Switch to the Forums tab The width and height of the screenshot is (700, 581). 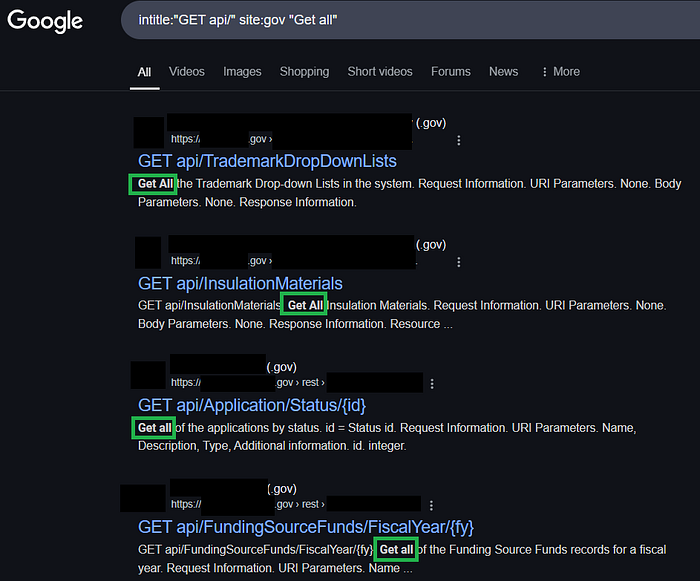click(450, 71)
